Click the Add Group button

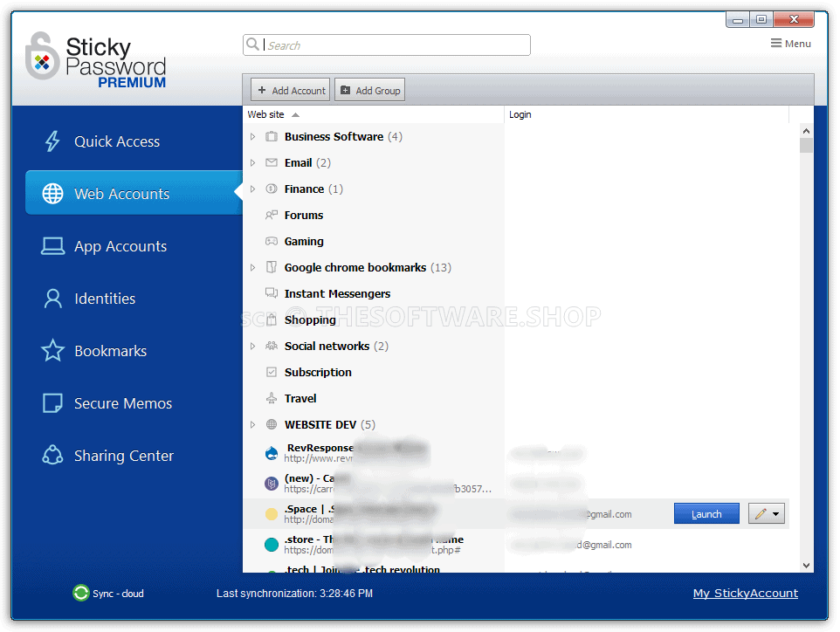(370, 90)
